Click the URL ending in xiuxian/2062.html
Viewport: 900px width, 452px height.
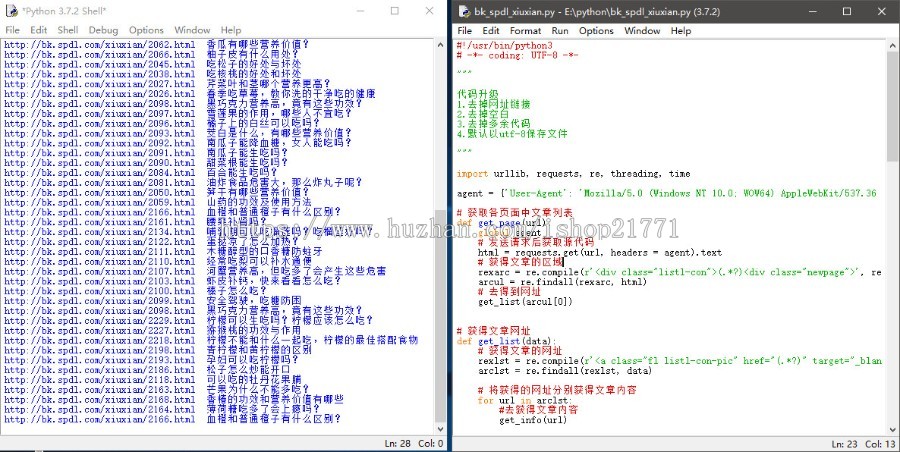click(99, 44)
